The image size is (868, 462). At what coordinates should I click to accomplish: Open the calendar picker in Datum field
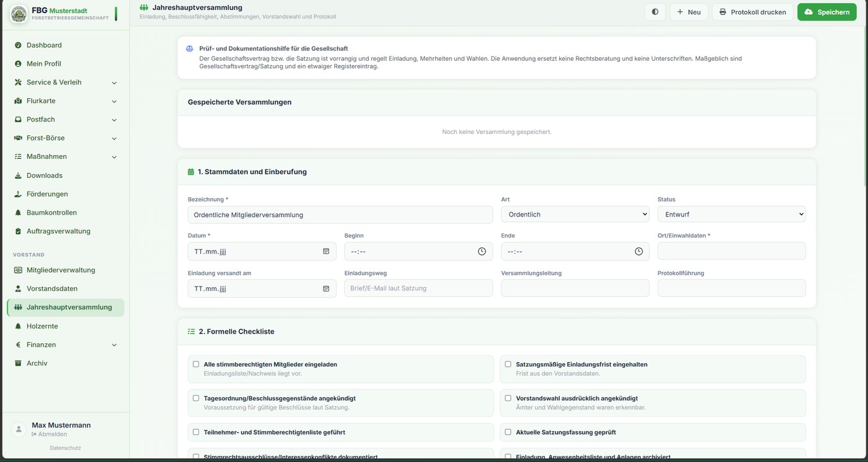pos(326,251)
